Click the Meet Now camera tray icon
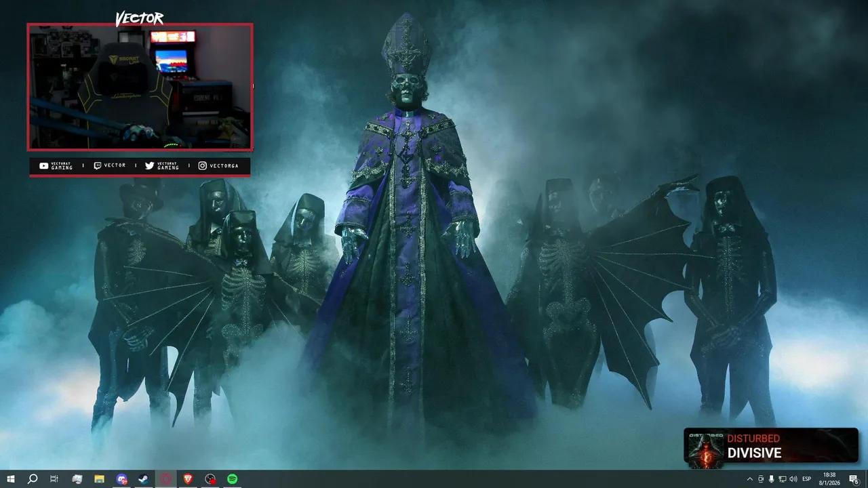868x488 pixels. coord(761,479)
